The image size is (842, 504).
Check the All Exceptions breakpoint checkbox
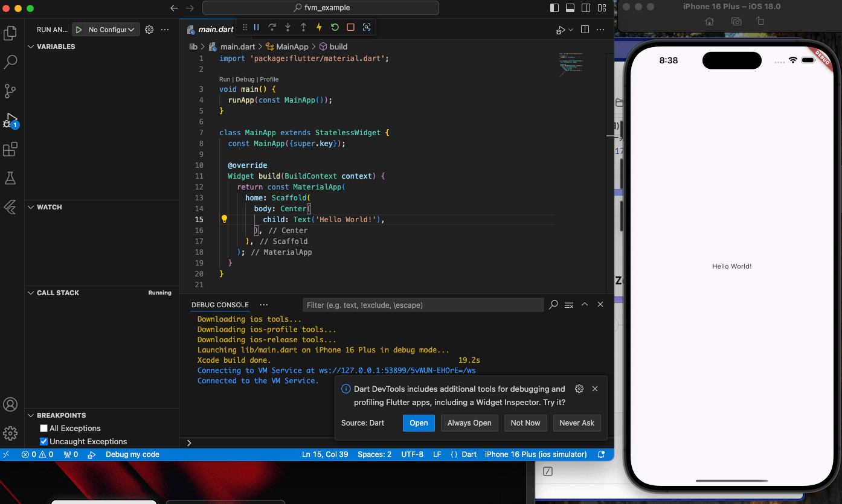coord(45,428)
